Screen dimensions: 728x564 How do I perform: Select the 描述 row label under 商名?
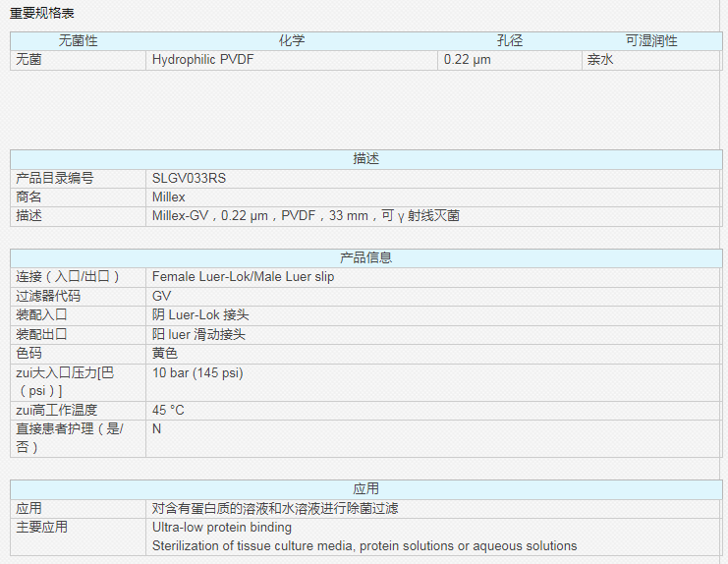pos(28,216)
